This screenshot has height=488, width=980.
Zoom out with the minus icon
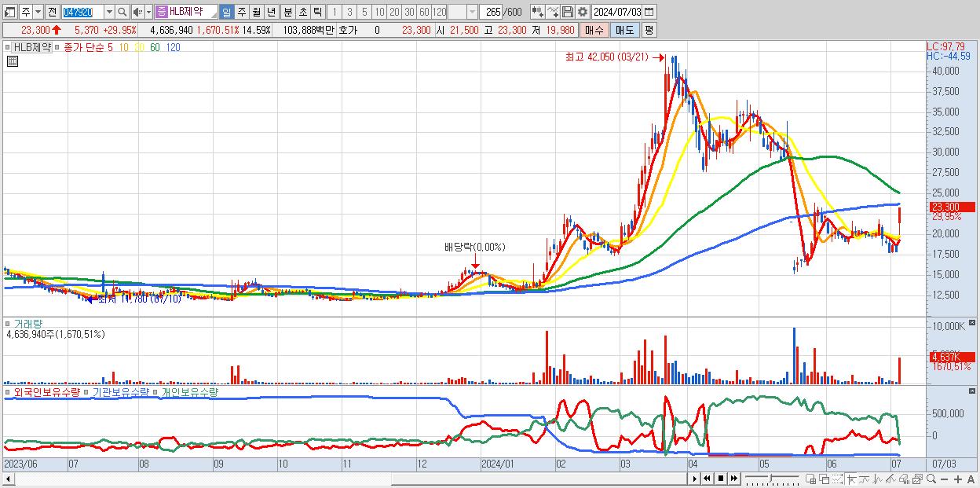click(x=945, y=479)
